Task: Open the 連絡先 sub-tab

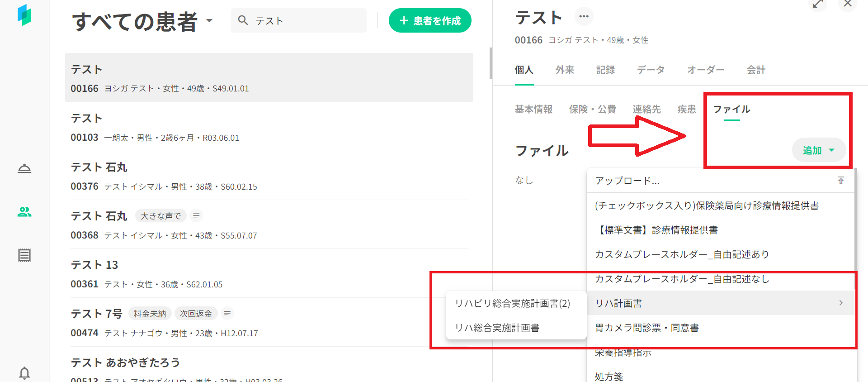Action: (646, 109)
